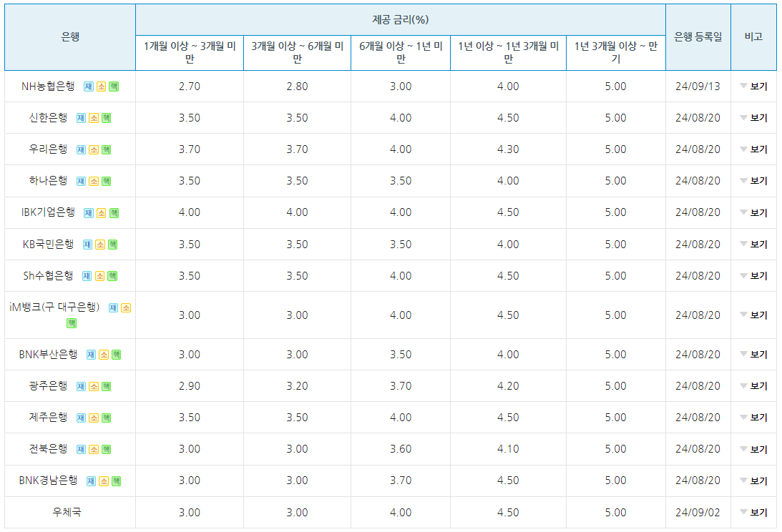The height and width of the screenshot is (532, 782).
Task: Click the blue 재 badge beside 제주은행
Action: (x=81, y=418)
